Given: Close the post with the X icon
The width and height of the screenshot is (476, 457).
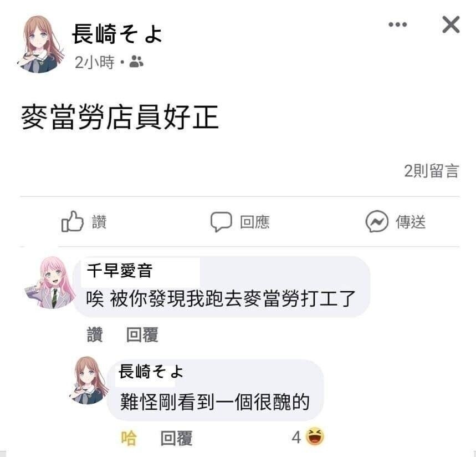Looking at the screenshot, I should point(451,24).
